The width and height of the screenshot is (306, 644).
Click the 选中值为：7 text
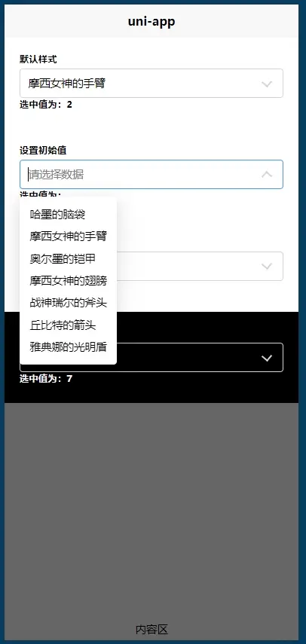[x=46, y=379]
